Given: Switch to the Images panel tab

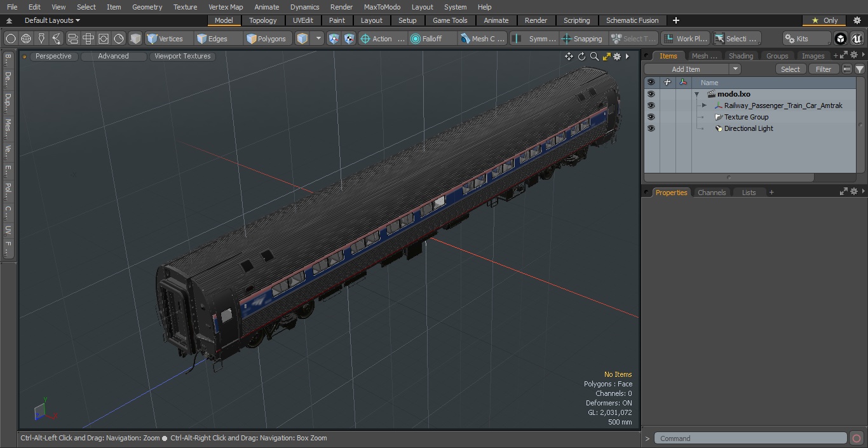Looking at the screenshot, I should [x=813, y=56].
